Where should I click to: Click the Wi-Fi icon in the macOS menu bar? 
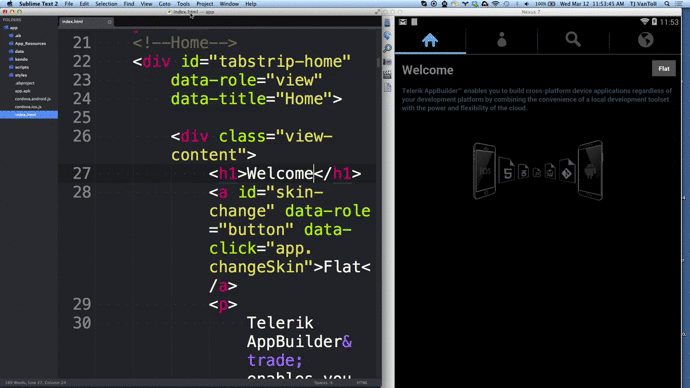pyautogui.click(x=495, y=4)
